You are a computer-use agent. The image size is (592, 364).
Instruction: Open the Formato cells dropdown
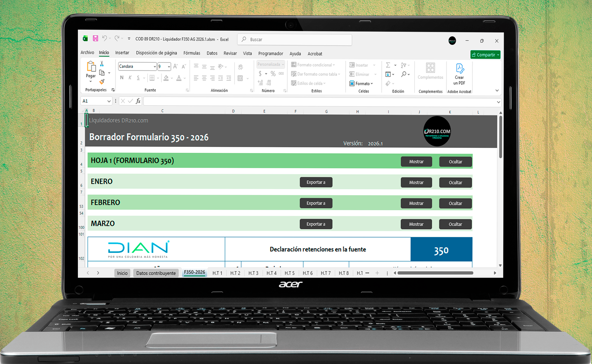tap(361, 83)
